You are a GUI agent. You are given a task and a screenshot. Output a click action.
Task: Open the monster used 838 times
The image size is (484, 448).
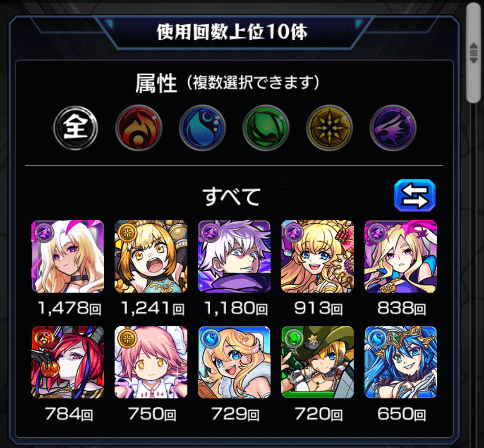(x=401, y=256)
